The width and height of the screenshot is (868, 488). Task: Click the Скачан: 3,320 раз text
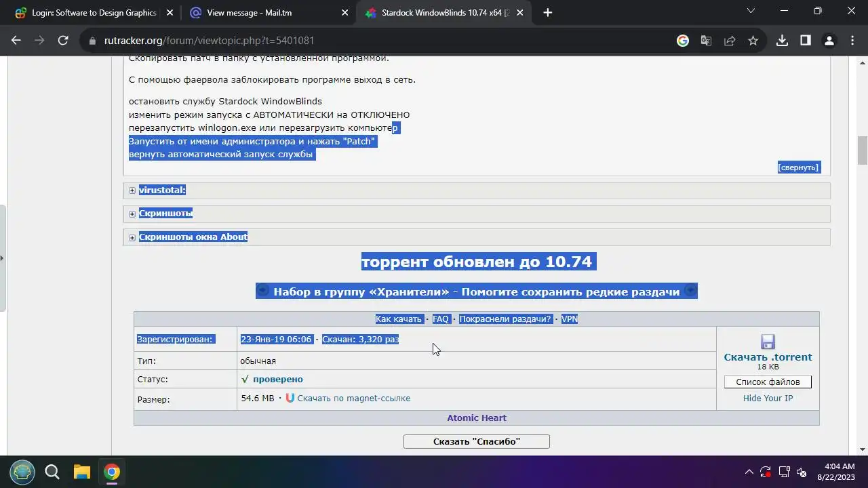(x=360, y=340)
